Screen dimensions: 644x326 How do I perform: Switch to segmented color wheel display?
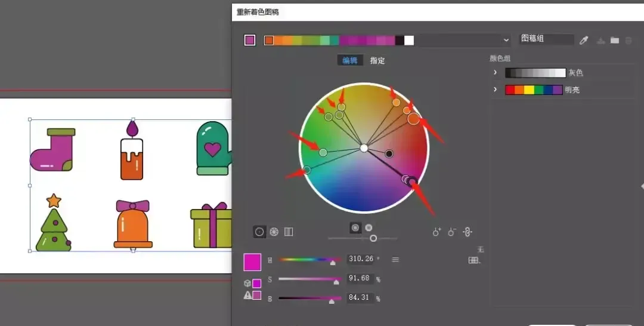[x=274, y=232]
